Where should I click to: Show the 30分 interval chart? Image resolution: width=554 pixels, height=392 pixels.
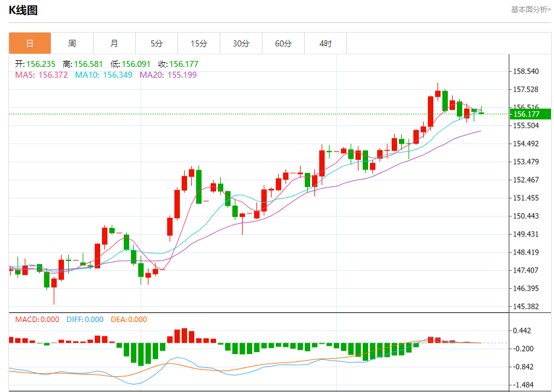tap(241, 43)
